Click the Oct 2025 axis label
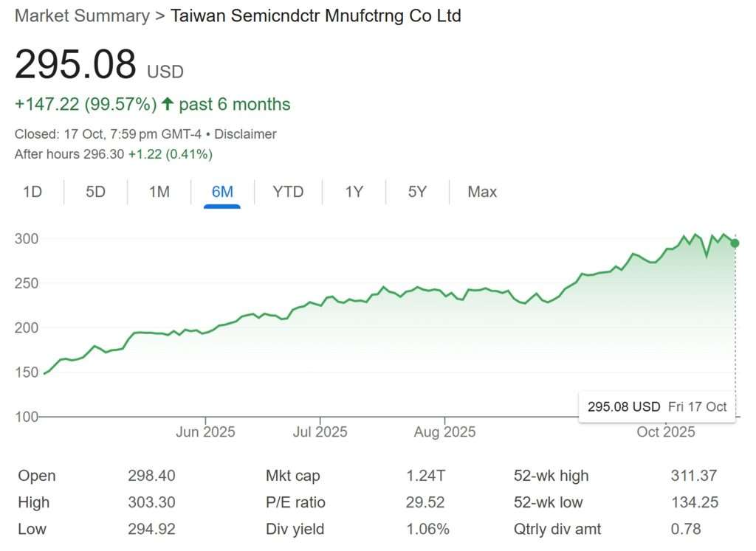This screenshot has height=551, width=756. click(x=666, y=432)
